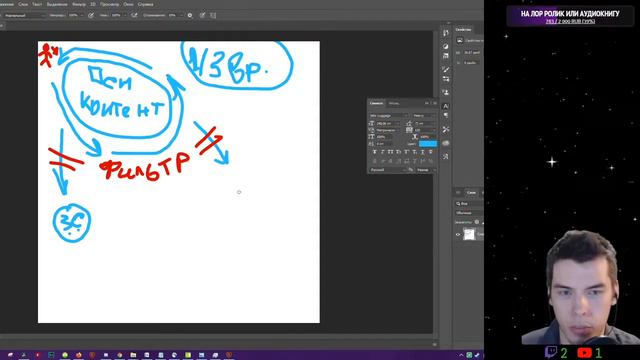Open the Paragraph panel icon in strip

point(446,115)
